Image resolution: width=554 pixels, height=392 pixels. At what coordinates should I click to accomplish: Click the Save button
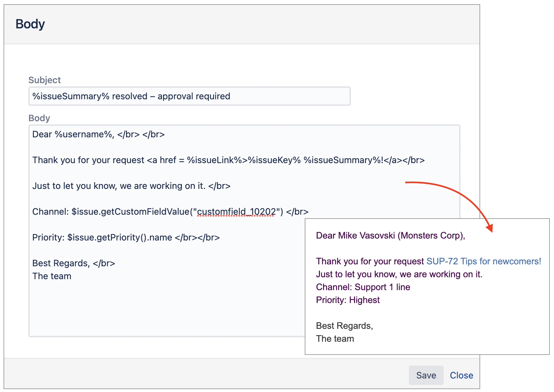[426, 375]
